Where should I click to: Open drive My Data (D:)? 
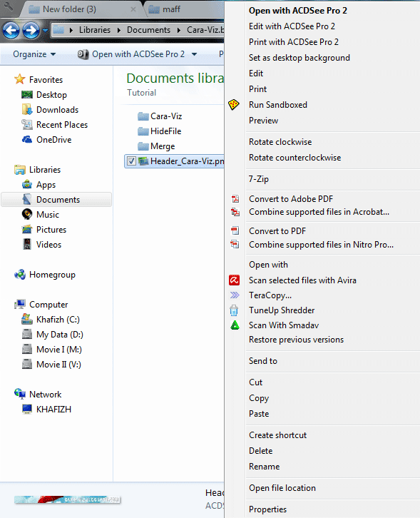(59, 335)
